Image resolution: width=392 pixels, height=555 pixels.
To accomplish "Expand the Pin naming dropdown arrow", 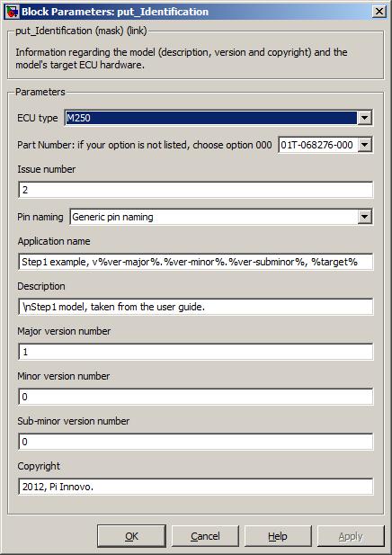I will (364, 217).
